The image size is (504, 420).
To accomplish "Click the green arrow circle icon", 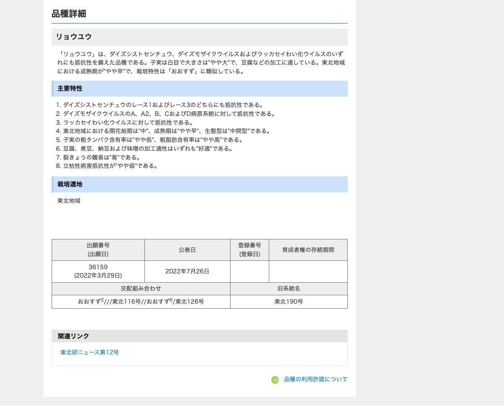I will 275,380.
